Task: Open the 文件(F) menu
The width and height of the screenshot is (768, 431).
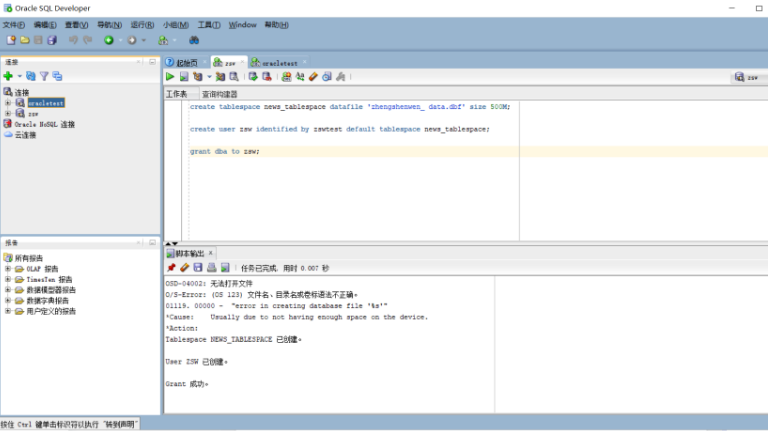Action: click(14, 24)
